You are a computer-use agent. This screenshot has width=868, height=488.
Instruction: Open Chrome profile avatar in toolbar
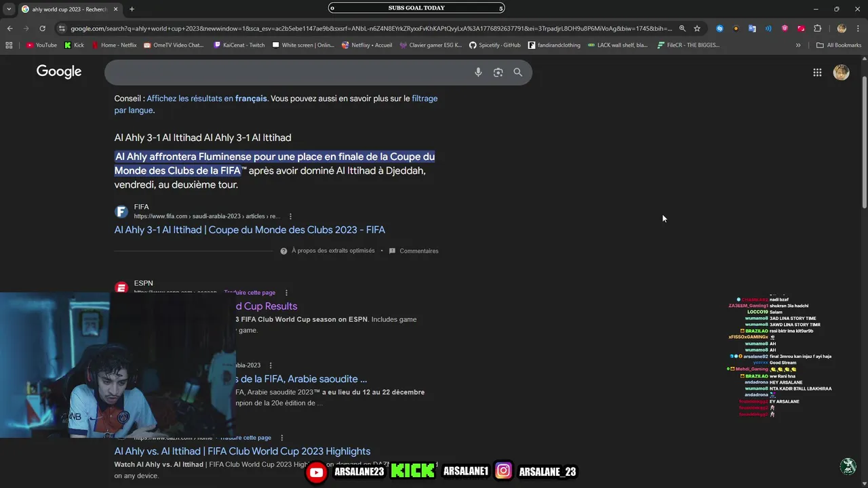tap(842, 28)
